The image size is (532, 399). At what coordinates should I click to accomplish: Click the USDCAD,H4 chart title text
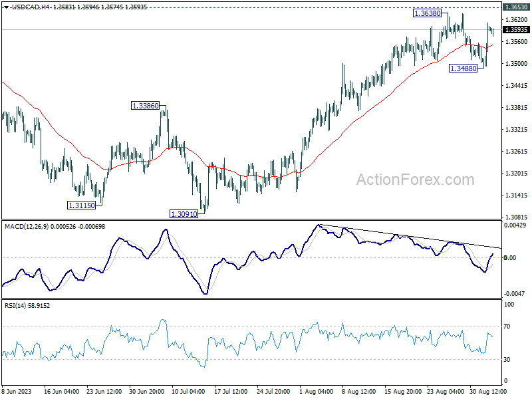(x=30, y=7)
